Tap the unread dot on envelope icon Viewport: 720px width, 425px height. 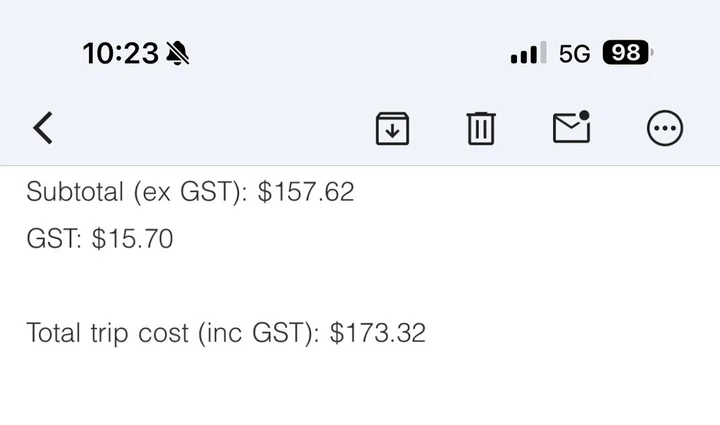point(584,115)
